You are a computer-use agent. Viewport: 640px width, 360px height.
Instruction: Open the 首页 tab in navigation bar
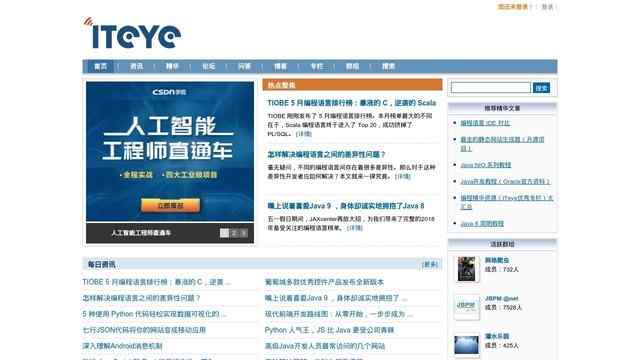tap(100, 66)
